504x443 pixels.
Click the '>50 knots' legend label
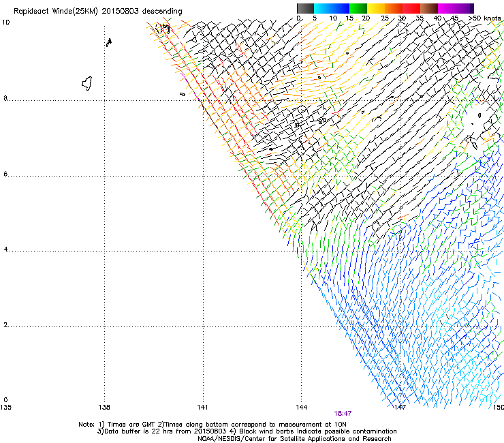[x=485, y=18]
